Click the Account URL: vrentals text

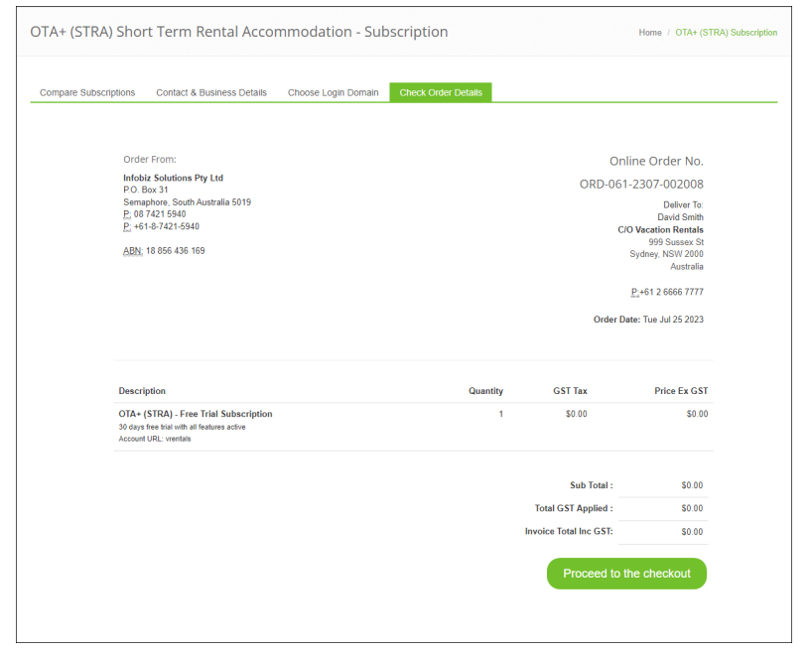[x=155, y=439]
